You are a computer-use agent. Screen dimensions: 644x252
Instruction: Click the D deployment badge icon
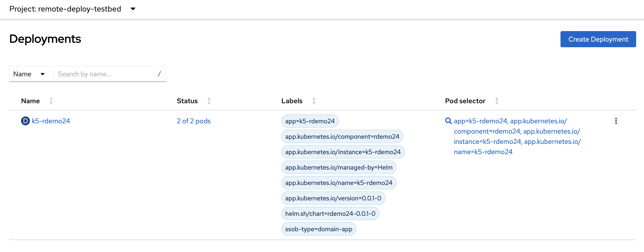25,121
